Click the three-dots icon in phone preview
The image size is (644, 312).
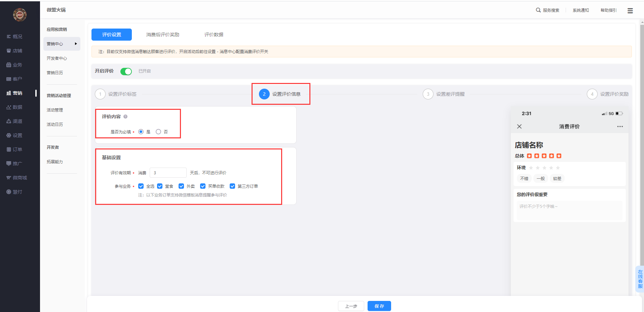coord(620,127)
